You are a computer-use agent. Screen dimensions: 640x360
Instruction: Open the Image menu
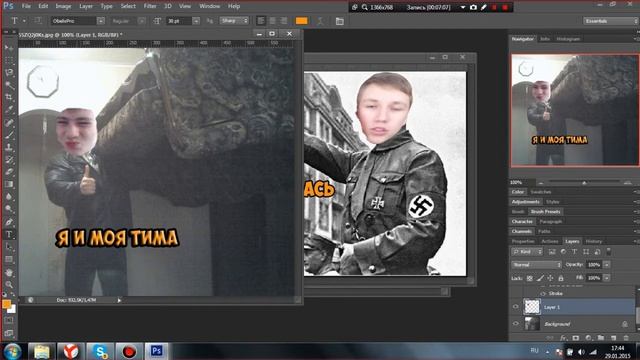[x=63, y=6]
